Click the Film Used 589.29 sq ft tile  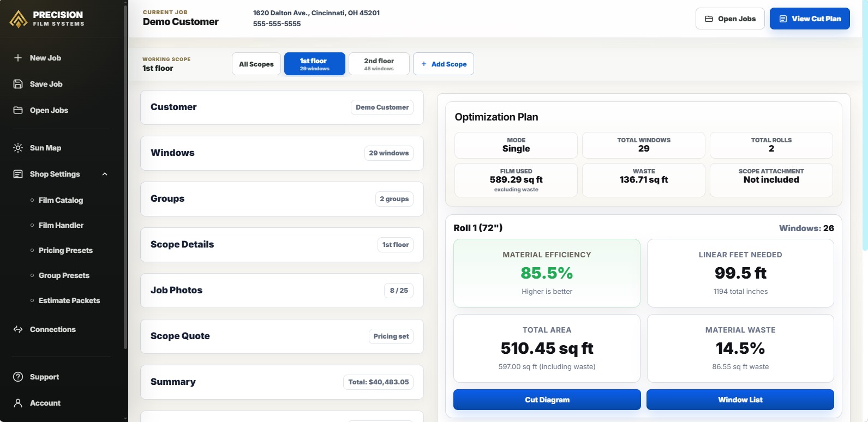(x=516, y=180)
